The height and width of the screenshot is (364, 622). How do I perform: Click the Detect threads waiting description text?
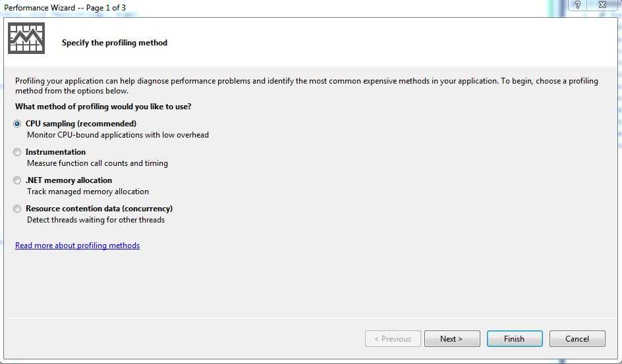pos(96,220)
